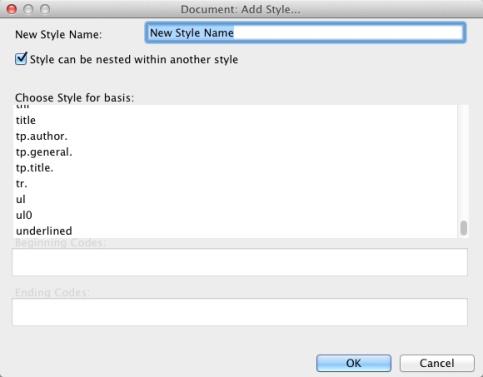Choose 'ul' in the basis list
Screen dimensions: 483x377
point(235,199)
